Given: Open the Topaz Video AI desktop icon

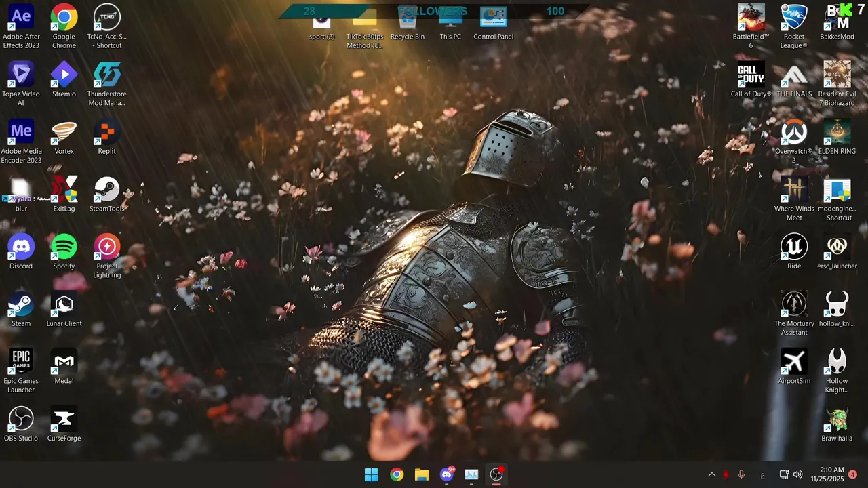Looking at the screenshot, I should click(21, 84).
